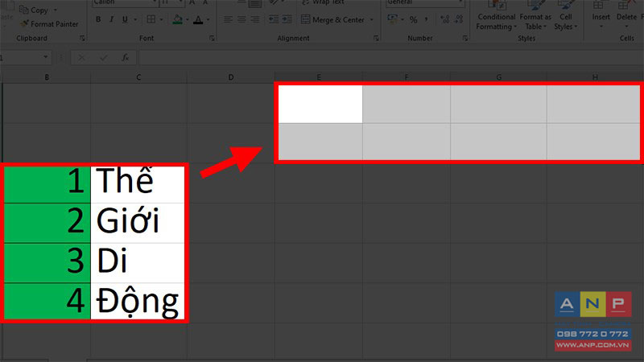Align text right

click(x=255, y=19)
